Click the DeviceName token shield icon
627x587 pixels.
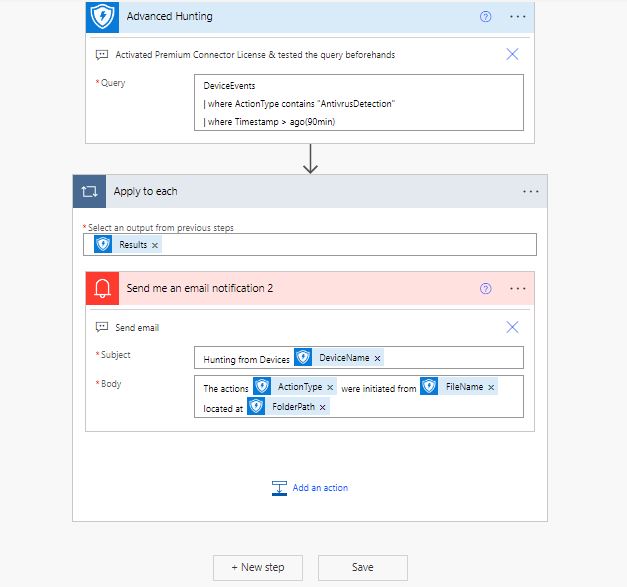[303, 357]
